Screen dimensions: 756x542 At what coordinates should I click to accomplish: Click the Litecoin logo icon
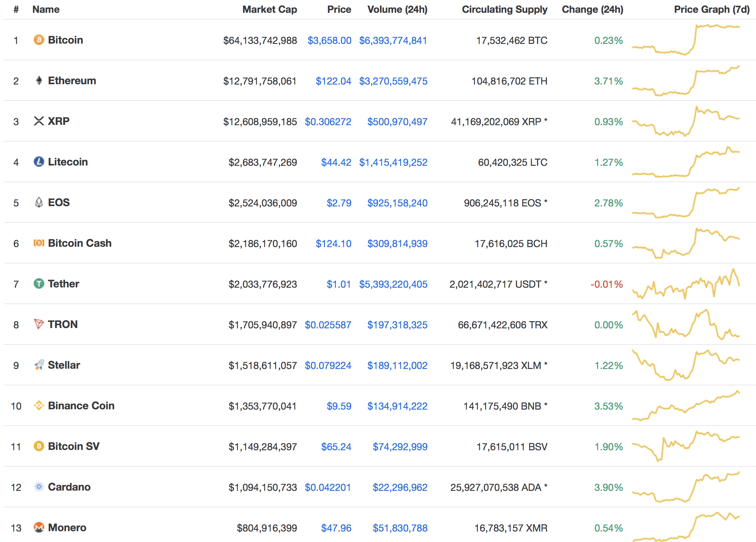[39, 162]
